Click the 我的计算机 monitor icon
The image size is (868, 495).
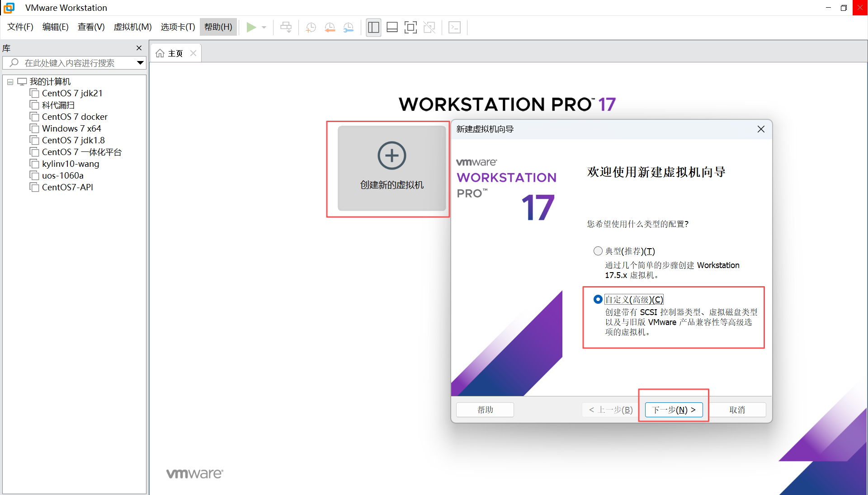pyautogui.click(x=22, y=81)
